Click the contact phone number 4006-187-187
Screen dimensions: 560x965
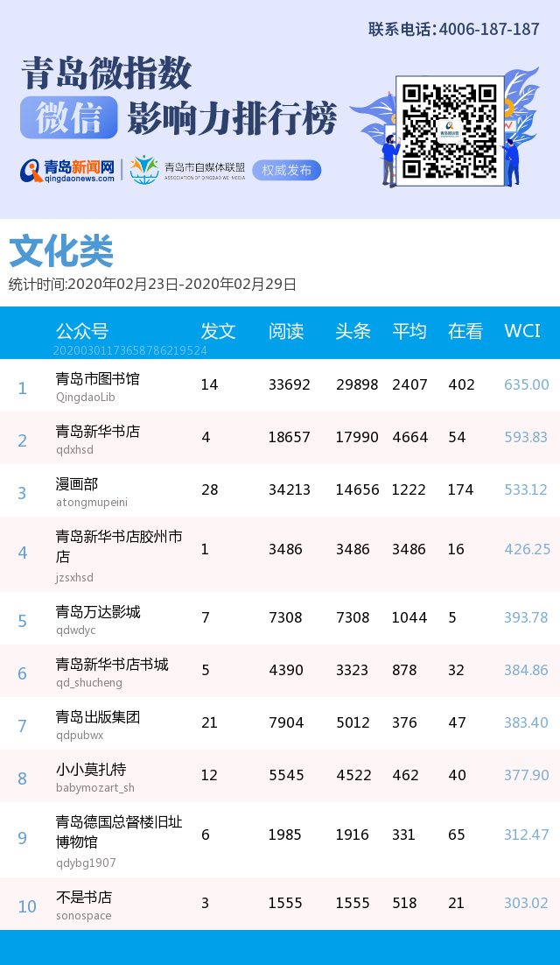[488, 29]
